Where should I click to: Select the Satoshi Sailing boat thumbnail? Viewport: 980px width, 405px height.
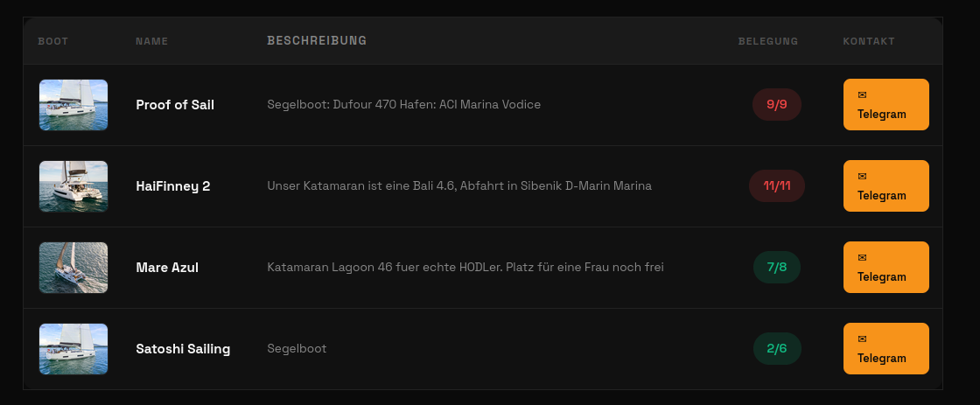point(73,349)
